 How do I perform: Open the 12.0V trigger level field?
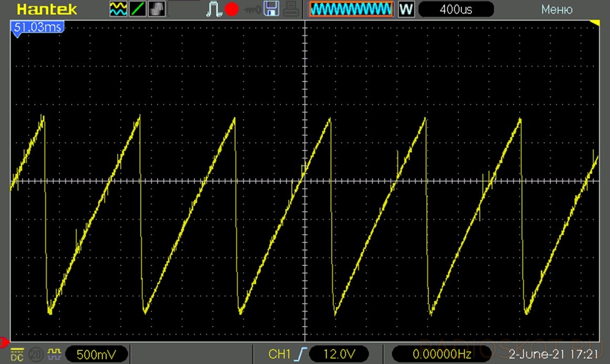(339, 354)
